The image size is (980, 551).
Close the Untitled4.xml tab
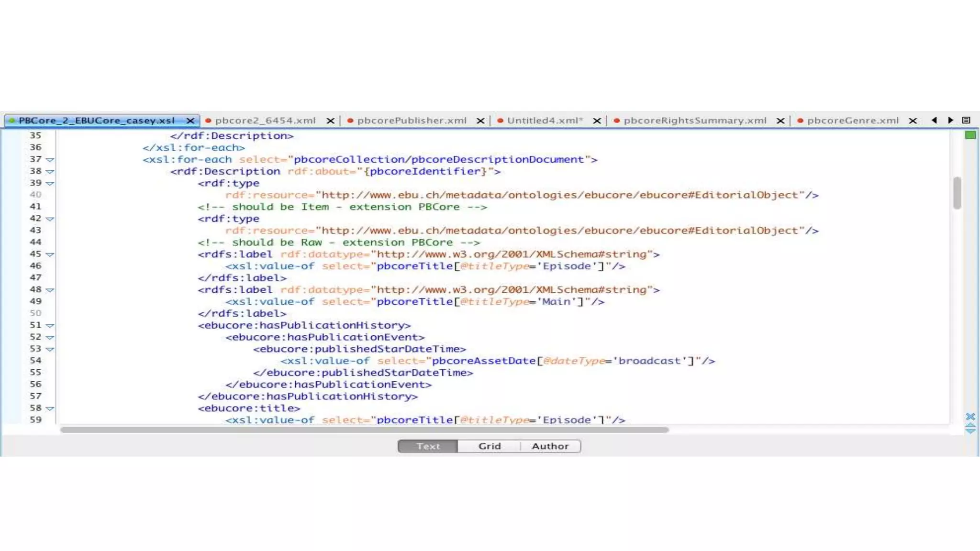tap(597, 121)
